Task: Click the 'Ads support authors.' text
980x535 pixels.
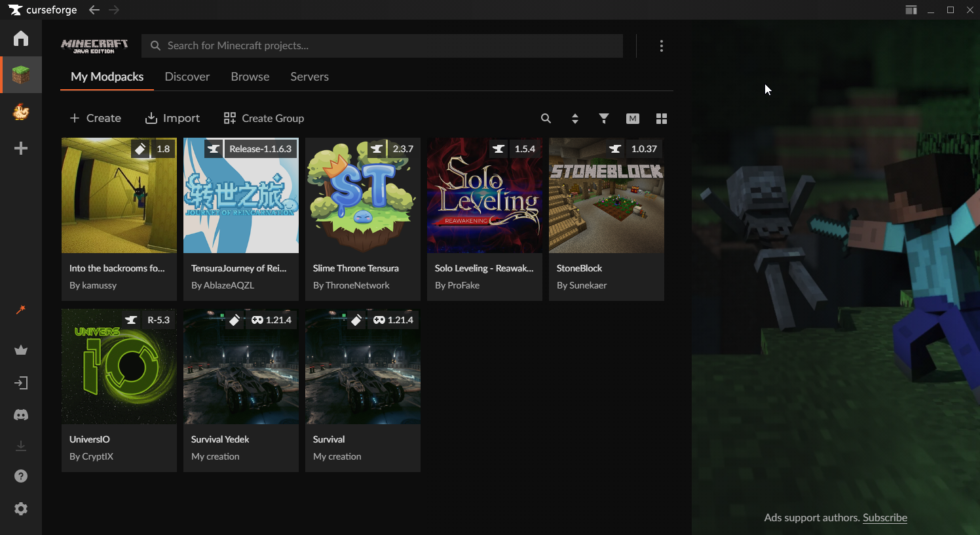Action: click(812, 517)
